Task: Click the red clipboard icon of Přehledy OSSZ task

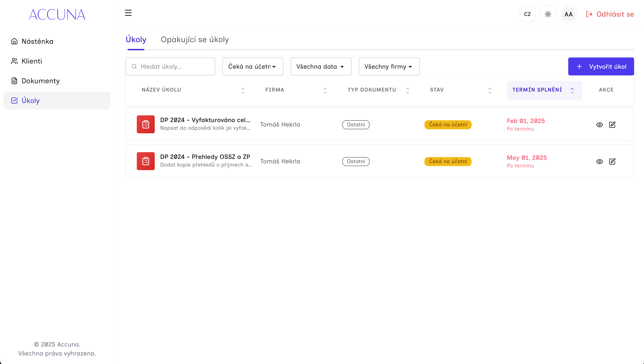Action: pos(146,161)
